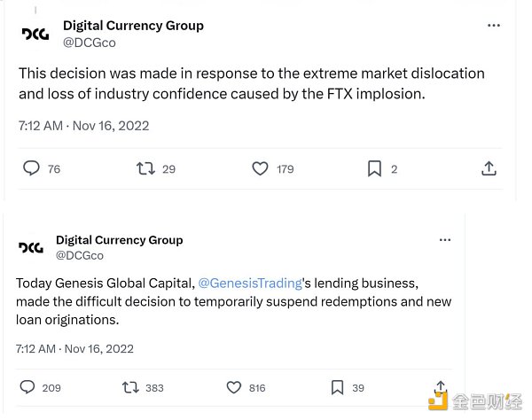
Task: Open Digital Currency Group name in bottom tweet
Action: point(119,240)
